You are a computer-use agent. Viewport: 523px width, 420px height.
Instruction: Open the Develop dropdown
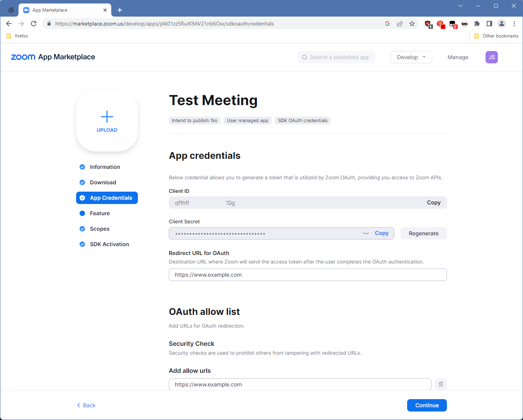click(411, 57)
